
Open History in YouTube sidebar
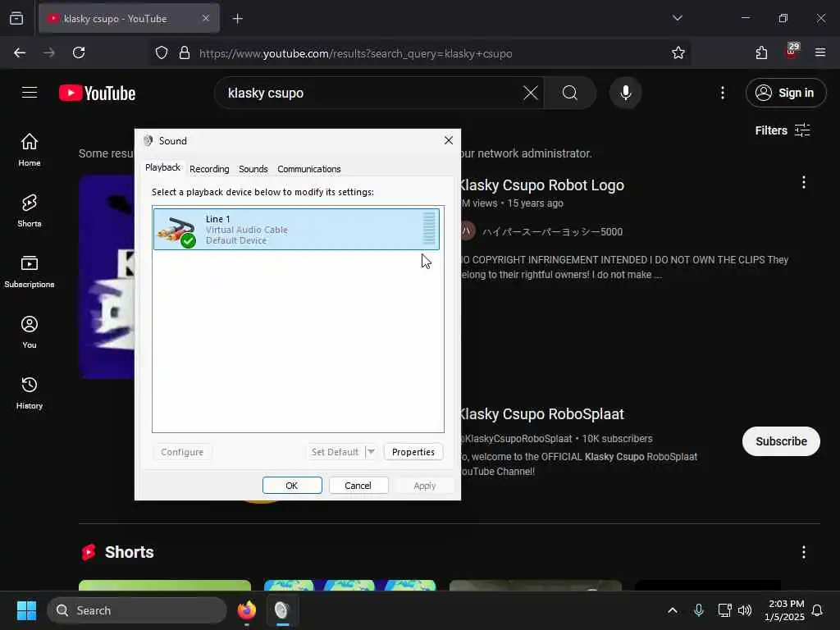click(30, 393)
